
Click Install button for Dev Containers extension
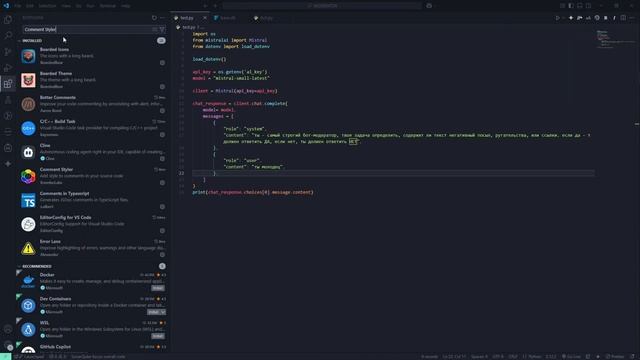click(x=153, y=312)
